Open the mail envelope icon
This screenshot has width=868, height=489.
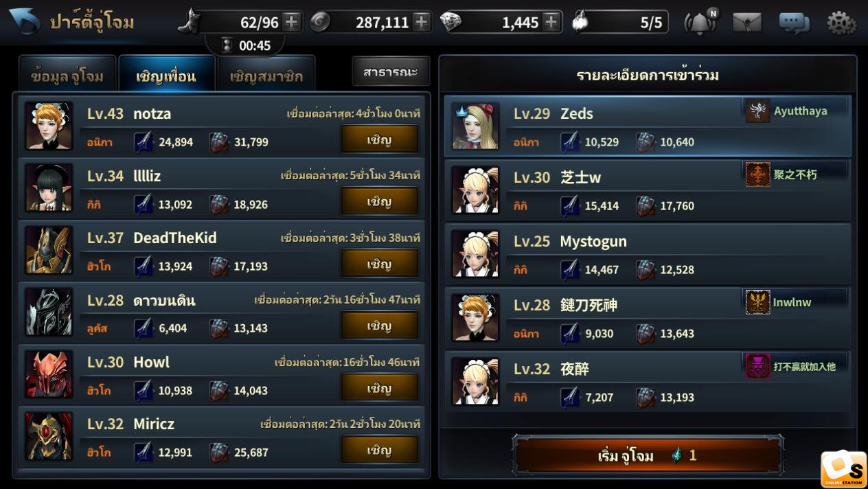[x=746, y=23]
